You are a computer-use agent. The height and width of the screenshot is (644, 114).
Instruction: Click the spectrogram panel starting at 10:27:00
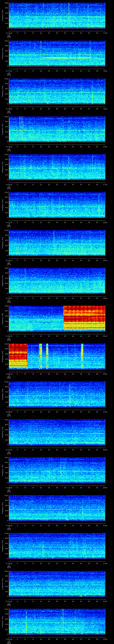coord(57,432)
